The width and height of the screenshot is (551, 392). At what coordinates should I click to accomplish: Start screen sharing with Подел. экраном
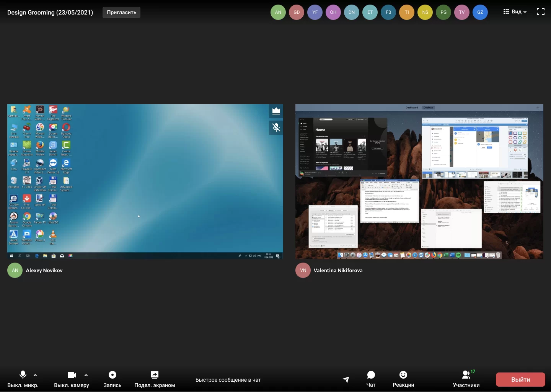point(155,379)
